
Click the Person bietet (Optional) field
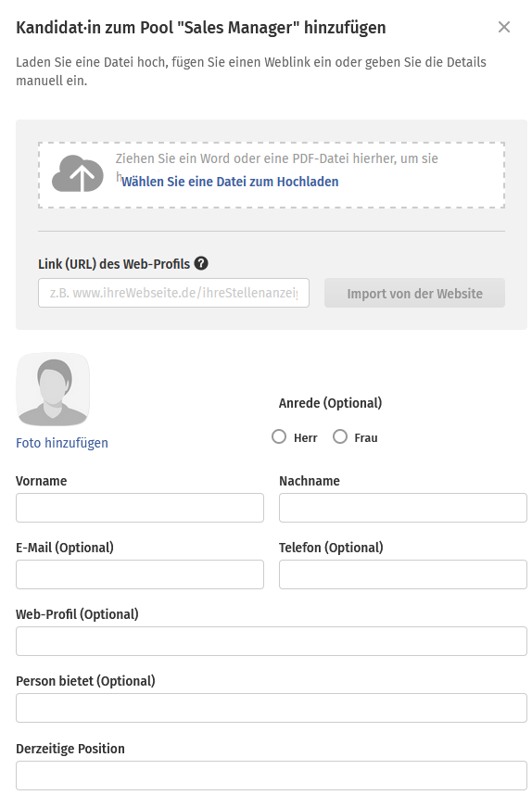click(272, 708)
